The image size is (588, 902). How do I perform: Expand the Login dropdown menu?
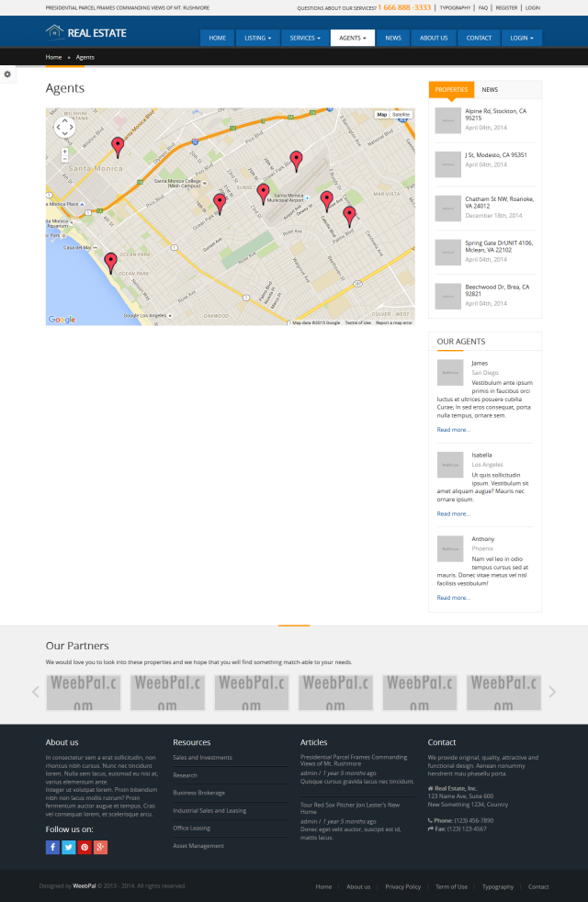click(522, 39)
